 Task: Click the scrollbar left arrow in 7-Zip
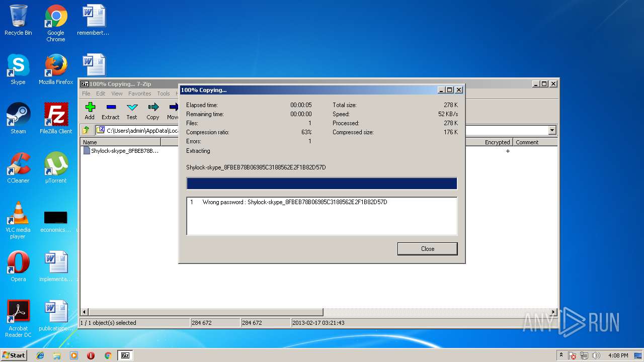[84, 312]
